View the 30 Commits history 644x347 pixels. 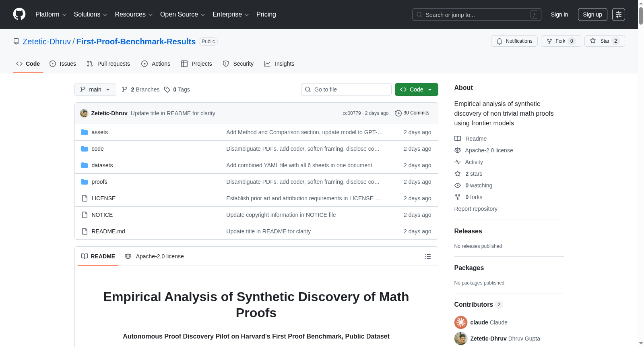[412, 113]
